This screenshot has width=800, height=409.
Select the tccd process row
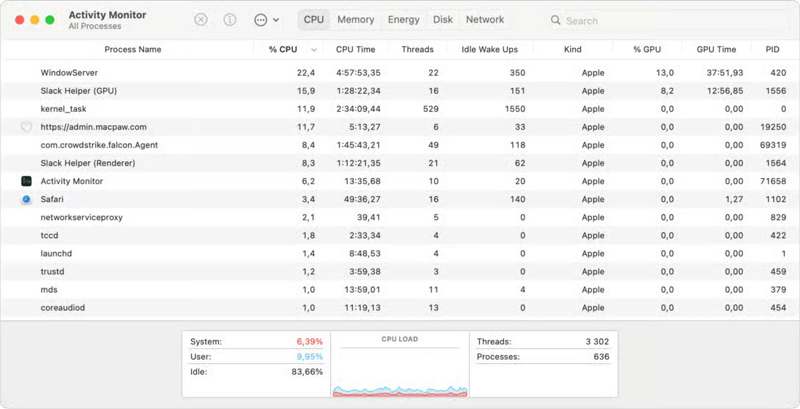[x=400, y=236]
